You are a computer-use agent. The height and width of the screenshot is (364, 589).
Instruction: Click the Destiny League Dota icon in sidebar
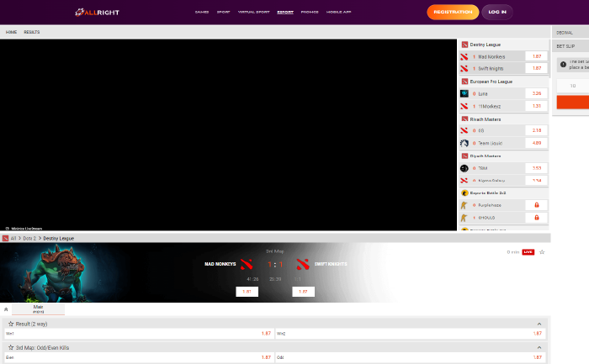[464, 45]
